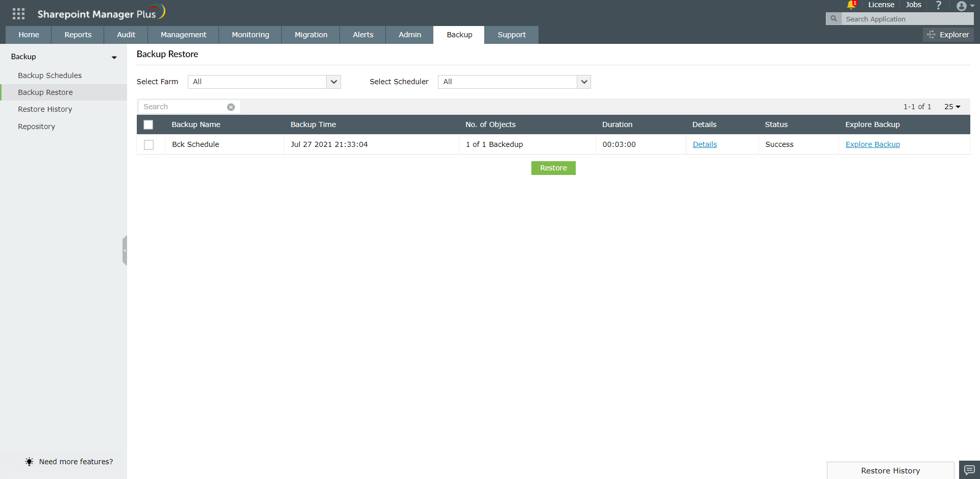Click the Need more features bulb icon
The width and height of the screenshot is (980, 479).
tap(29, 462)
